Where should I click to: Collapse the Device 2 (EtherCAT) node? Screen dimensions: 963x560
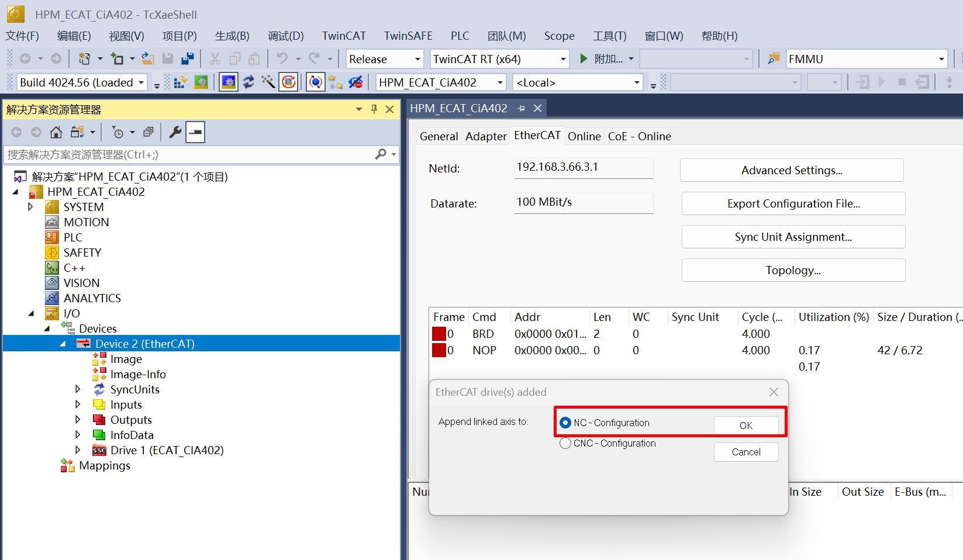coord(63,344)
